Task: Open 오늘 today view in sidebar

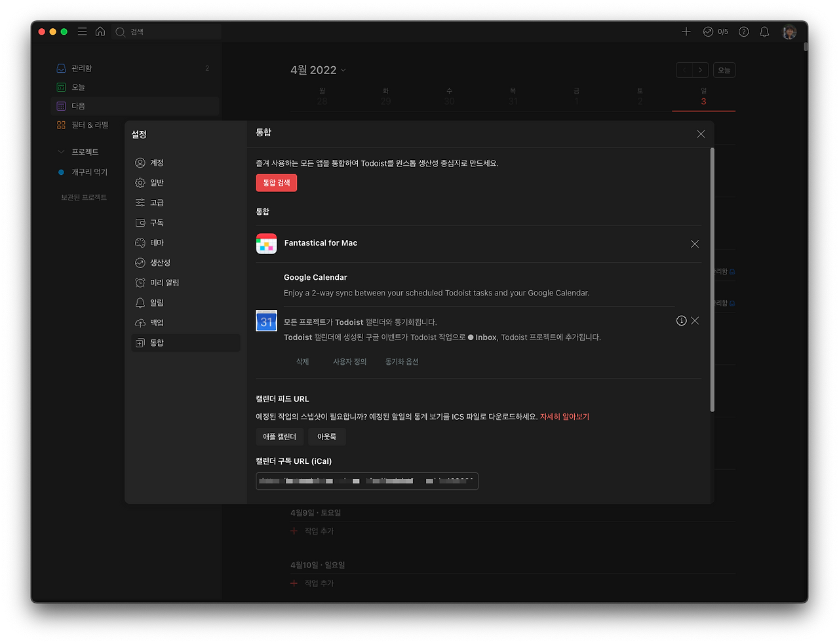Action: [x=134, y=87]
